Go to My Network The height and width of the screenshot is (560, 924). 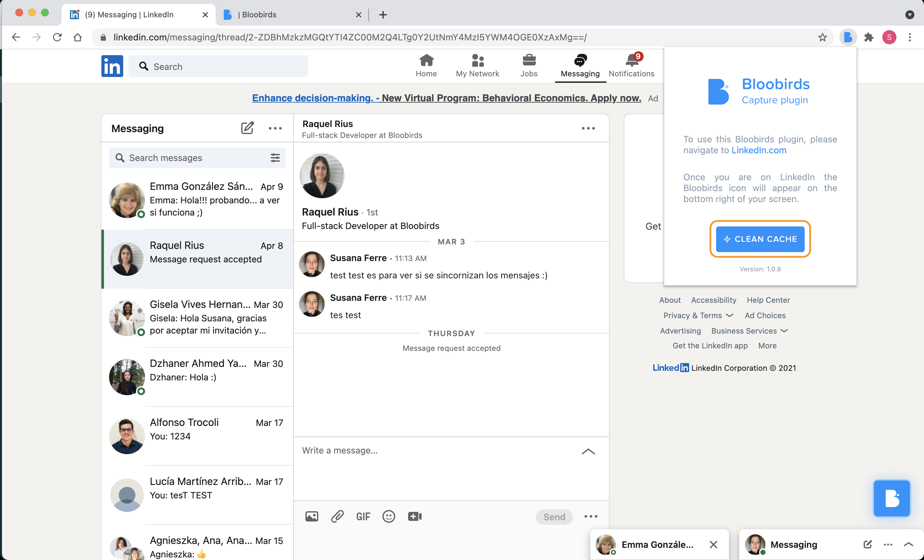(x=477, y=66)
